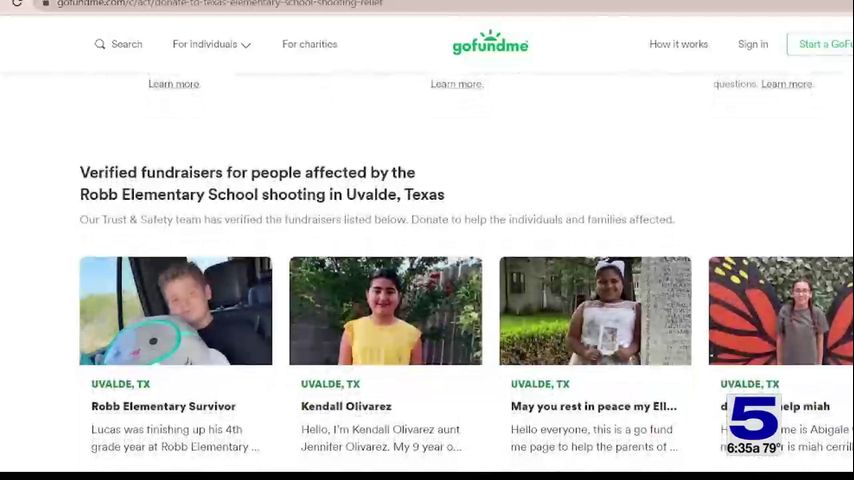
Task: Reload the page with browser refresh icon
Action: click(x=17, y=3)
